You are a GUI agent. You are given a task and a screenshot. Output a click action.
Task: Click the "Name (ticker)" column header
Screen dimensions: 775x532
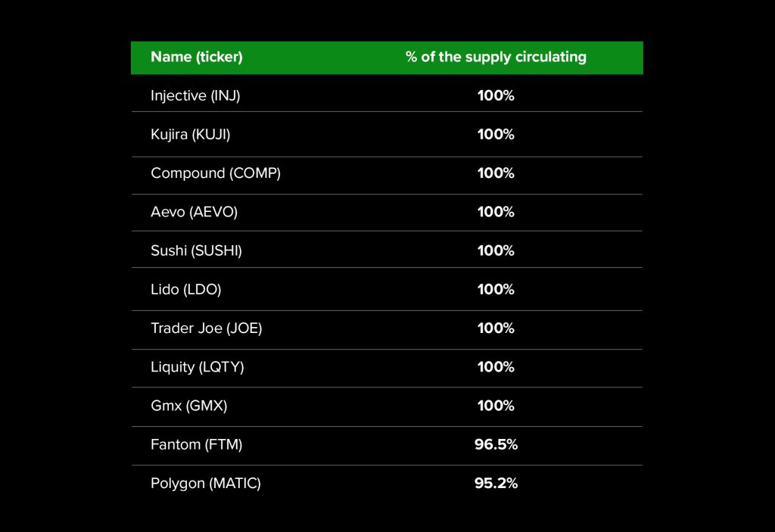(x=197, y=57)
